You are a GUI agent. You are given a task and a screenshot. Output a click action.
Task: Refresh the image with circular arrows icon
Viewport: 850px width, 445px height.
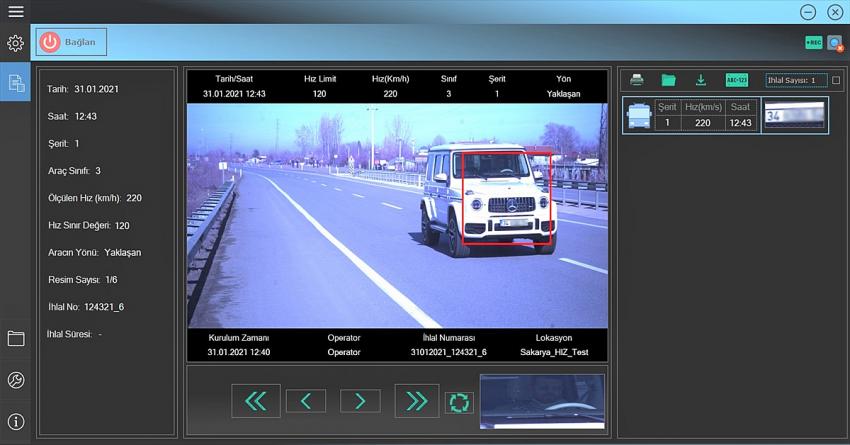(458, 402)
